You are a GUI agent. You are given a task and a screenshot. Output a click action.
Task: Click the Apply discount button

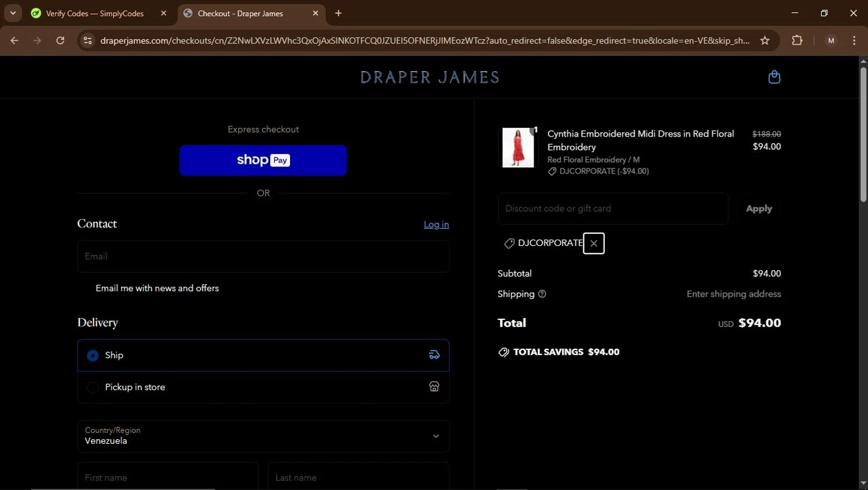pyautogui.click(x=759, y=209)
